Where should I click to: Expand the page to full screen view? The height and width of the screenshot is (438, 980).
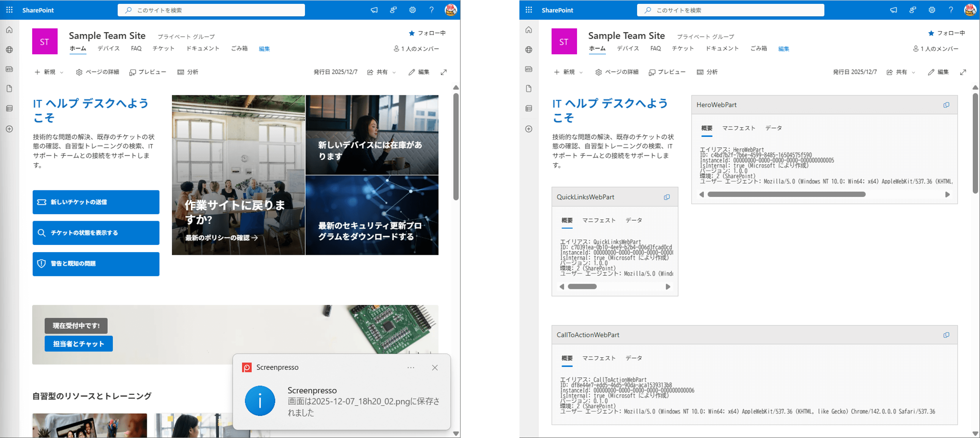444,72
